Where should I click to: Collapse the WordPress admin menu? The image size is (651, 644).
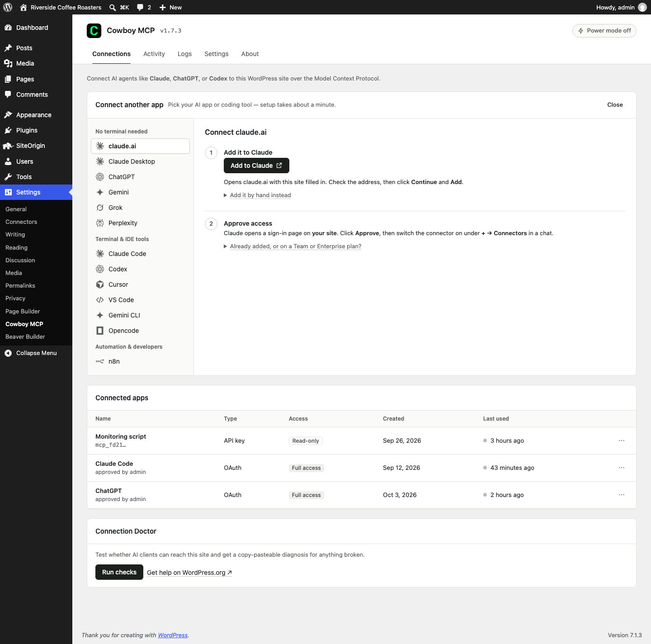pyautogui.click(x=36, y=353)
